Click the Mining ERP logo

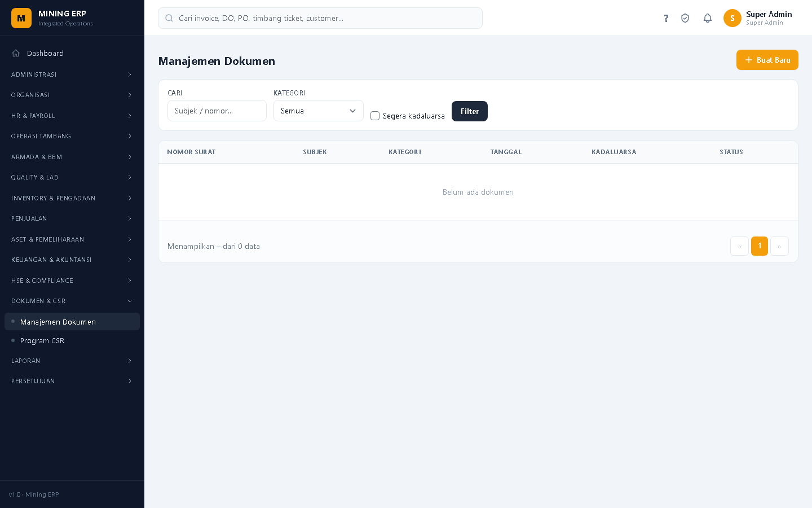click(21, 18)
